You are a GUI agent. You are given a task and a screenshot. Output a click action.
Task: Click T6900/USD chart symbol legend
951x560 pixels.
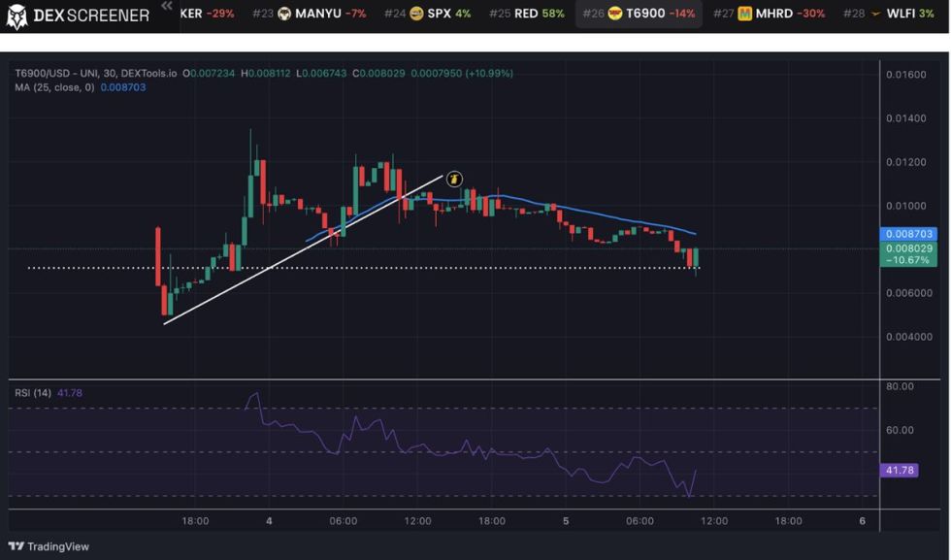pos(95,74)
